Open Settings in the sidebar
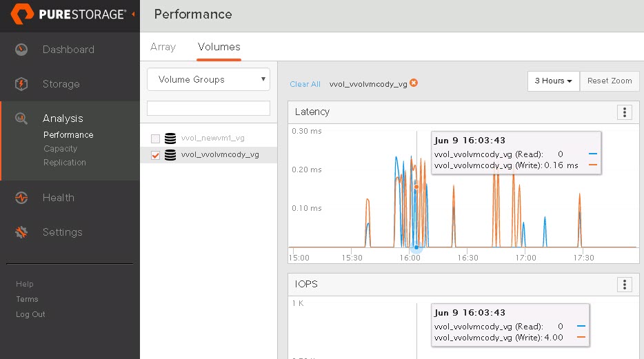Image resolution: width=644 pixels, height=359 pixels. click(x=63, y=232)
